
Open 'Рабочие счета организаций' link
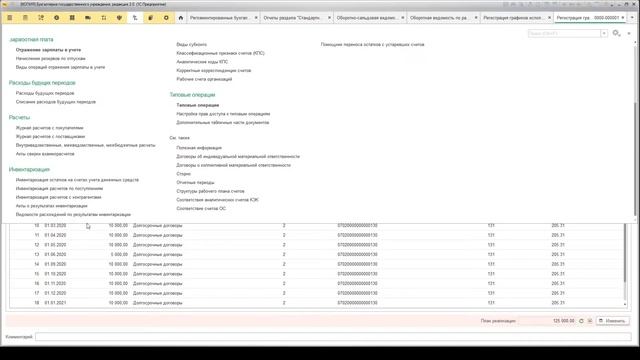point(204,79)
